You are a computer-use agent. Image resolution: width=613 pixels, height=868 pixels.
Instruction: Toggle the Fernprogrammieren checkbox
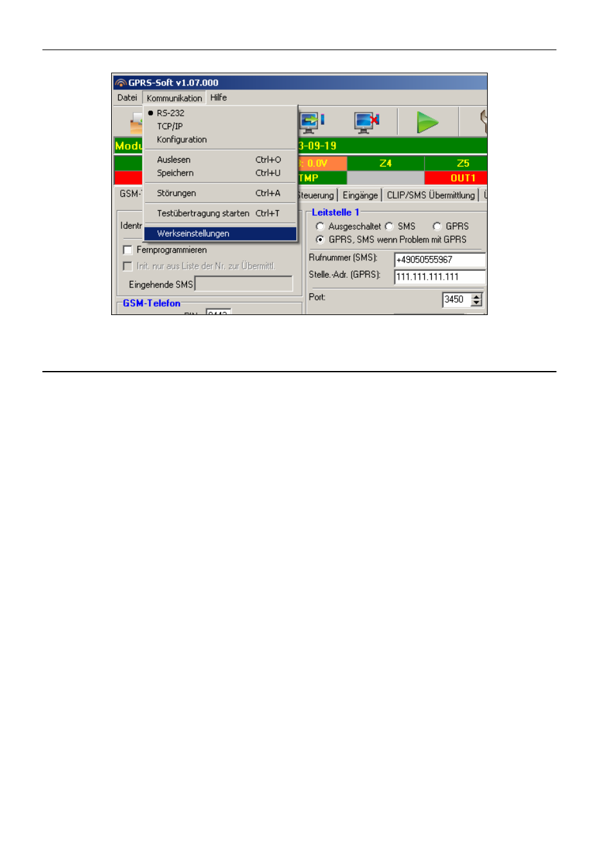[127, 250]
